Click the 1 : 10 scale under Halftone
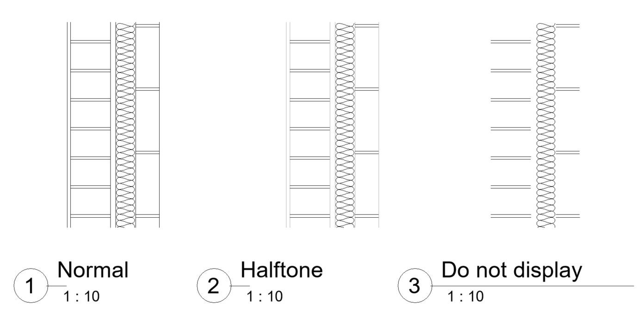This screenshot has height=327, width=644. click(x=264, y=297)
